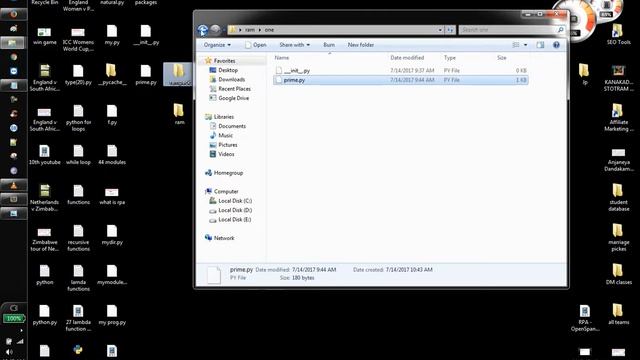This screenshot has width=640, height=360.
Task: Open the Pictures library
Action: click(x=228, y=145)
